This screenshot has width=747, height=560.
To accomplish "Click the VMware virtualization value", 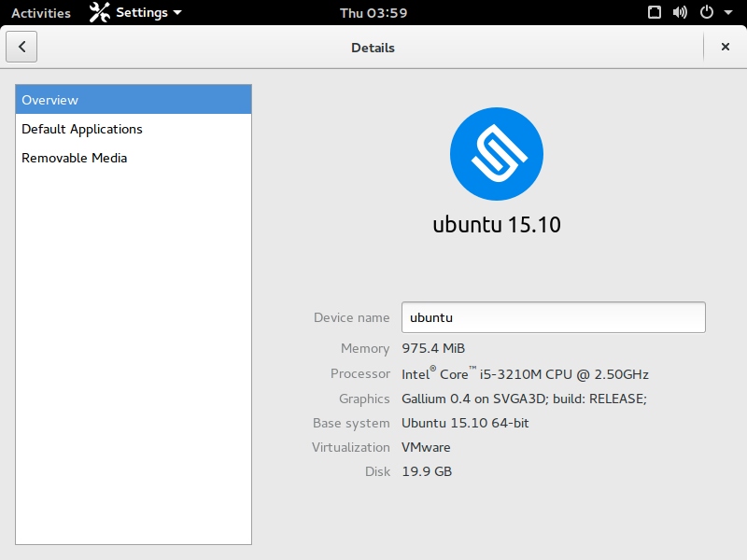I will click(x=426, y=447).
